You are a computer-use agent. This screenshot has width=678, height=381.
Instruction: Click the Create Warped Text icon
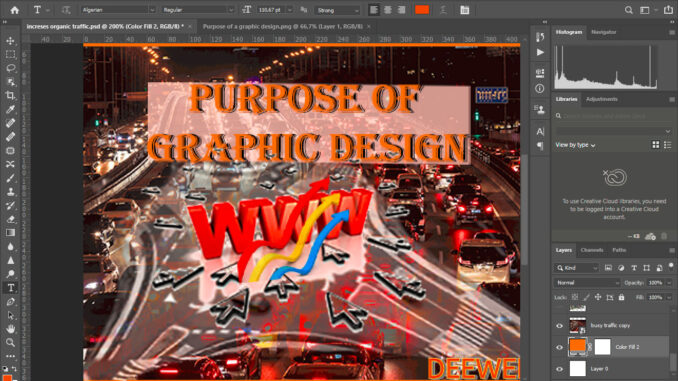point(443,10)
